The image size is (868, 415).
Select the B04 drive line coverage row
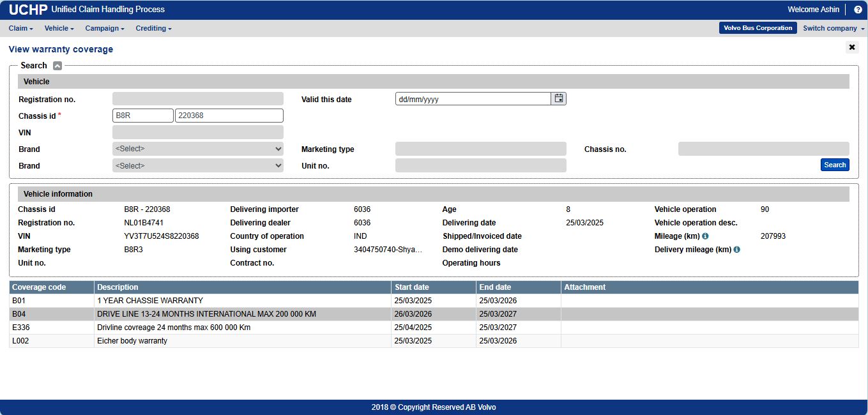pos(206,314)
